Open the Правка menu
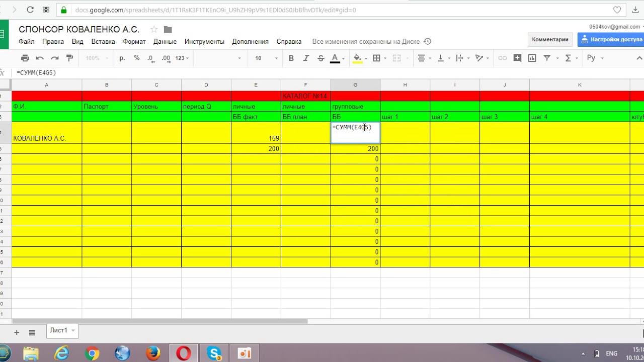Viewport: 644px width, 362px height. tap(53, 42)
